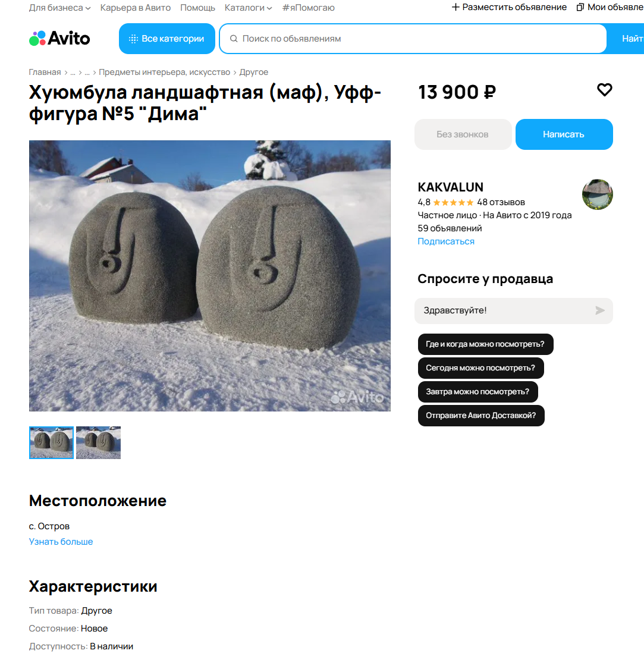644x666 pixels.
Task: Open "Карьера в Авито" menu item
Action: 136,8
